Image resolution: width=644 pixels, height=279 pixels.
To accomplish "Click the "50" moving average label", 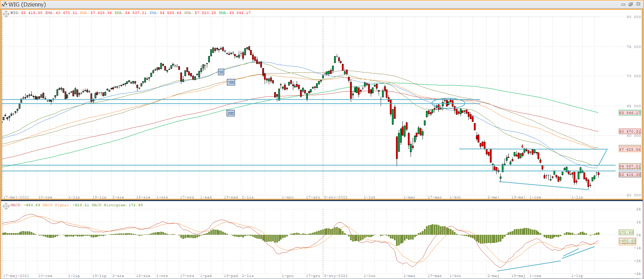I will tap(221, 72).
